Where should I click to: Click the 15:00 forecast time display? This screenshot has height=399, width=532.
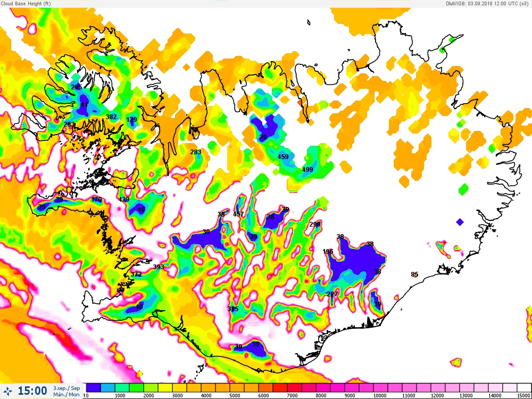(32, 390)
